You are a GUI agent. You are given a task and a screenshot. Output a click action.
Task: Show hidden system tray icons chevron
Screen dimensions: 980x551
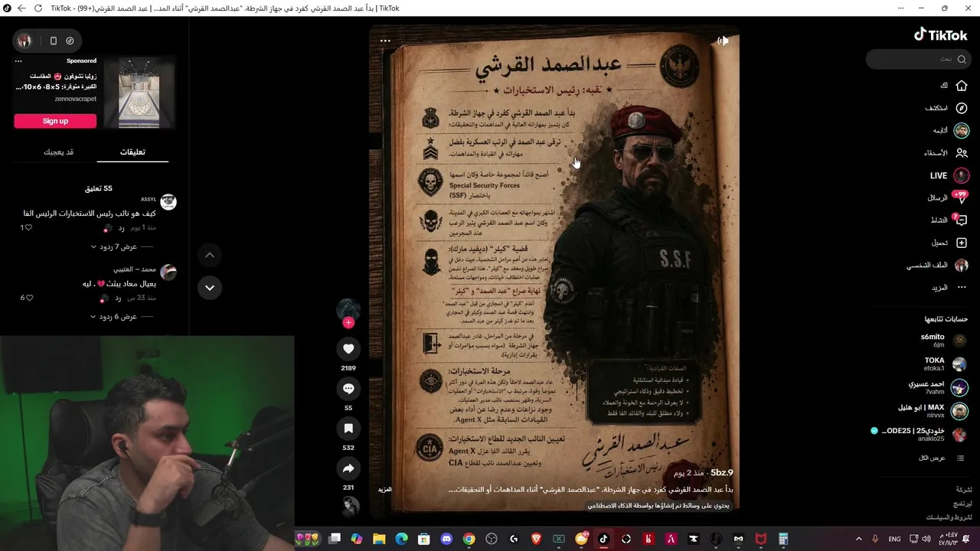[x=857, y=540]
